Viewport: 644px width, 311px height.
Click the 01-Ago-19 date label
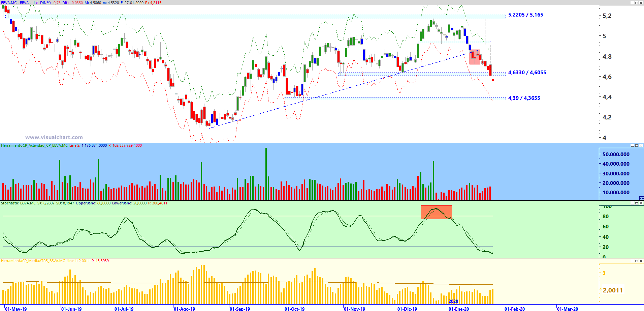185,309
